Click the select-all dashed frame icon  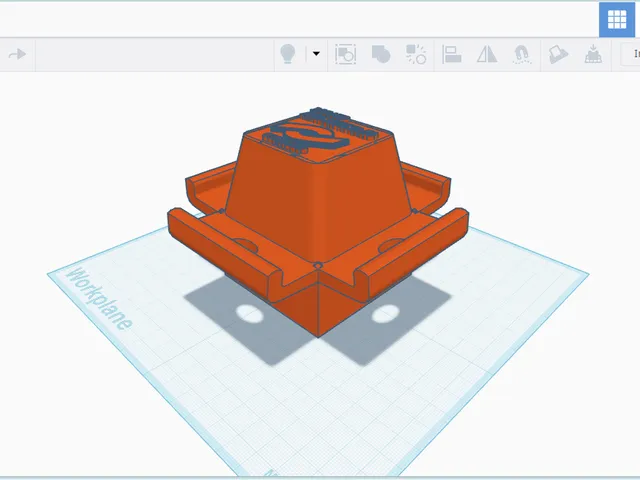pos(345,54)
